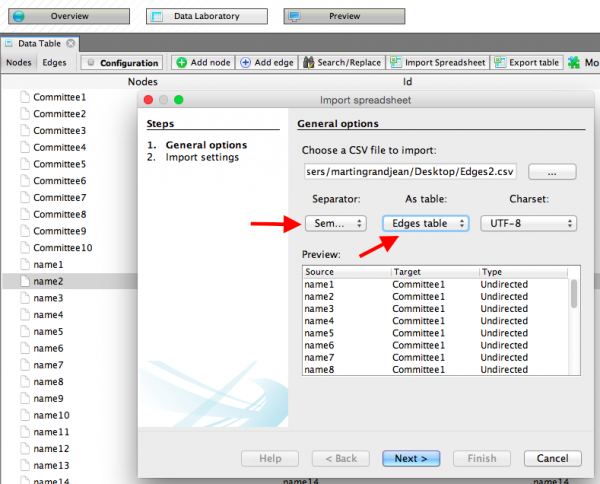The width and height of the screenshot is (600, 484).
Task: Open the Overview perspective
Action: click(x=67, y=16)
